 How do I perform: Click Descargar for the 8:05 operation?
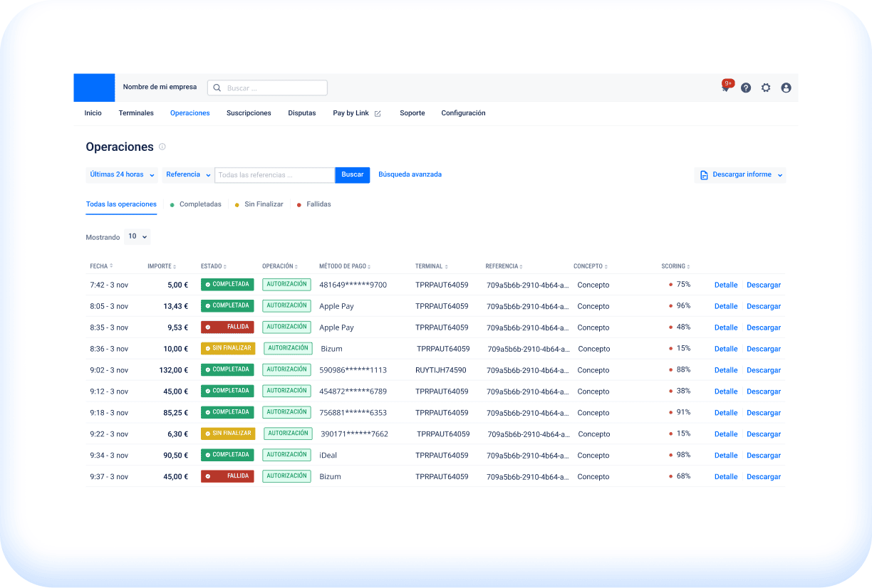coord(764,306)
